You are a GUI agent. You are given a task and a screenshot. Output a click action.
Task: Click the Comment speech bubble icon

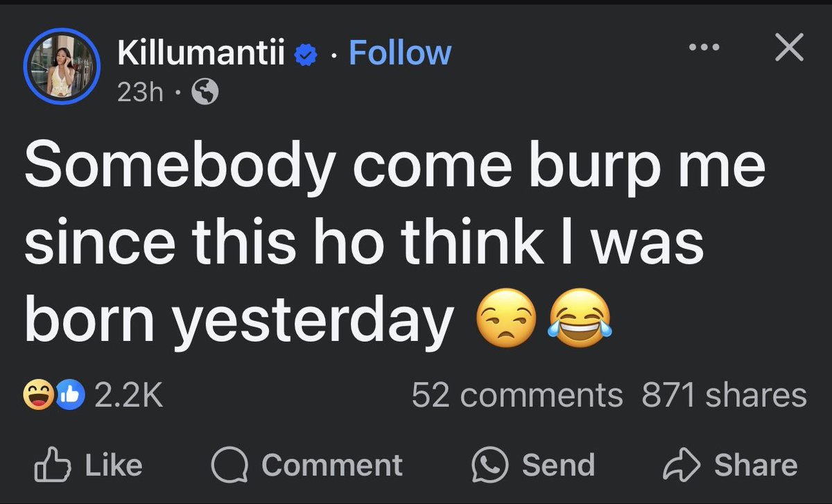(x=229, y=466)
